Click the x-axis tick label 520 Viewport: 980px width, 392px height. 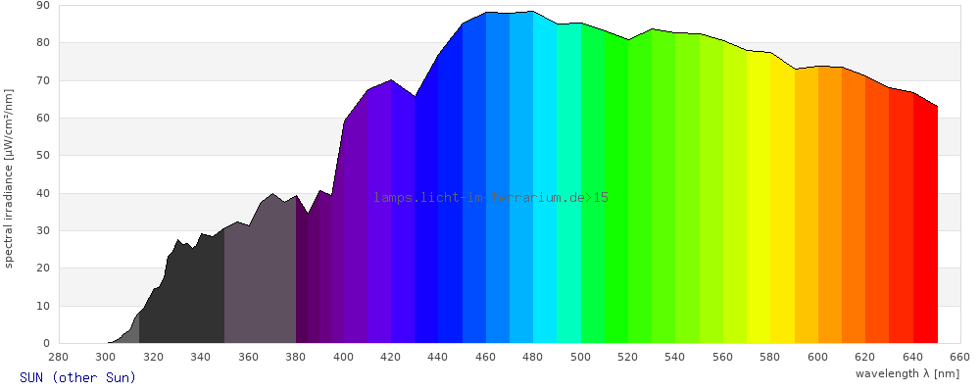[x=628, y=357]
